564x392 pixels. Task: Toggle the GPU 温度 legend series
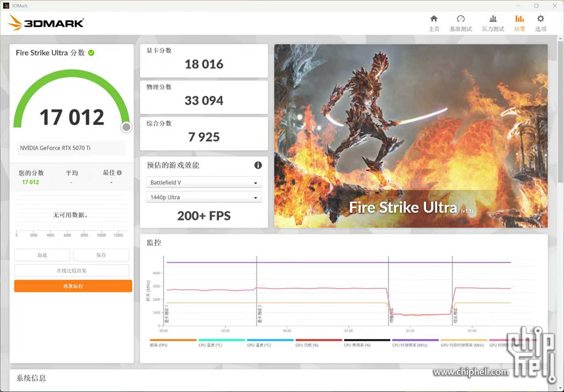(x=270, y=343)
